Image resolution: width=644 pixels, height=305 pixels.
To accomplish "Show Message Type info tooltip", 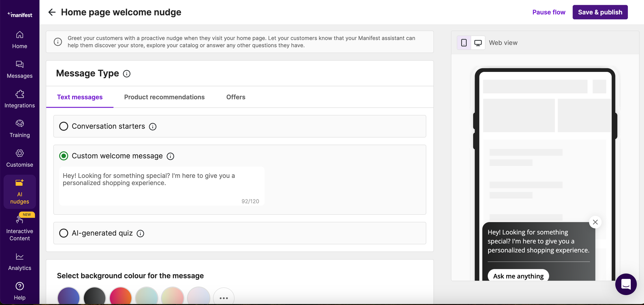I will pyautogui.click(x=127, y=74).
